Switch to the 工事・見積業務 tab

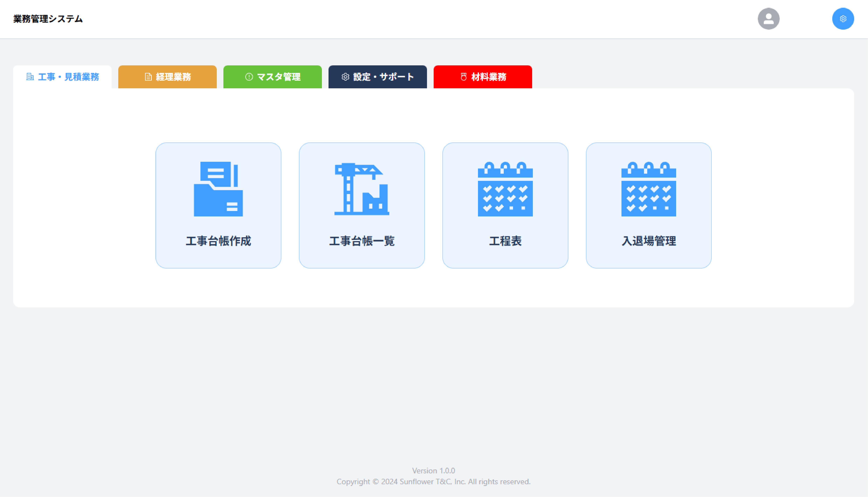click(62, 77)
